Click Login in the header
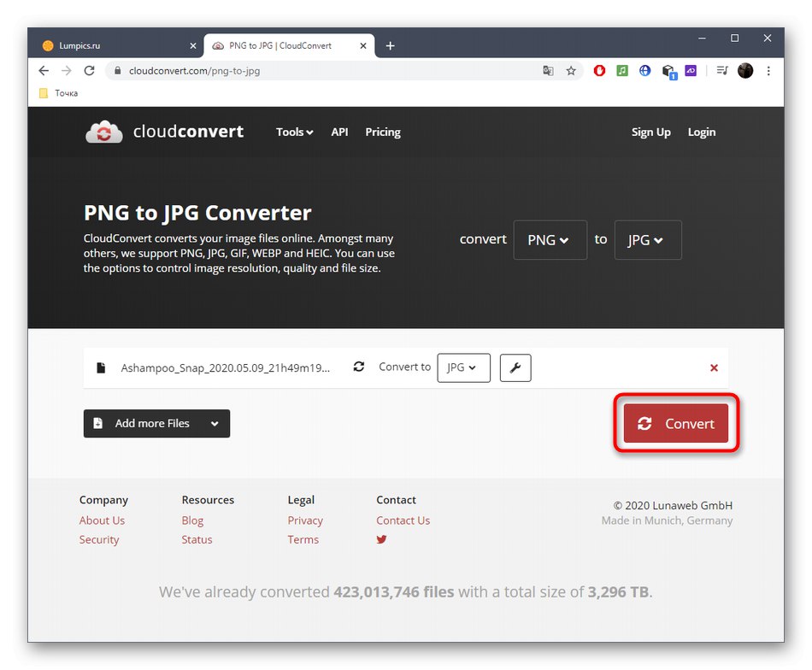The width and height of the screenshot is (812, 670). pyautogui.click(x=702, y=132)
